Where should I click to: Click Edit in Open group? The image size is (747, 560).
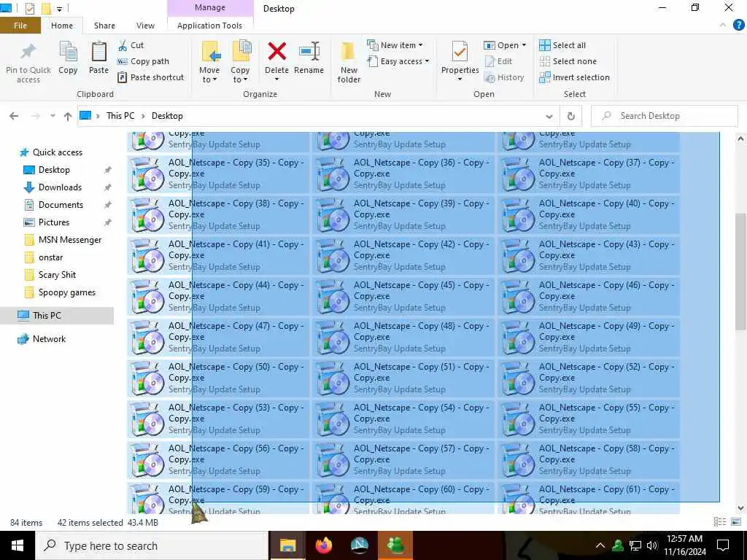click(x=498, y=61)
